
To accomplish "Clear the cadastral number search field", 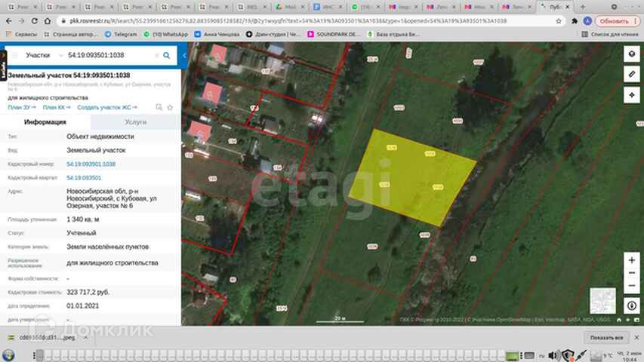I will point(156,55).
